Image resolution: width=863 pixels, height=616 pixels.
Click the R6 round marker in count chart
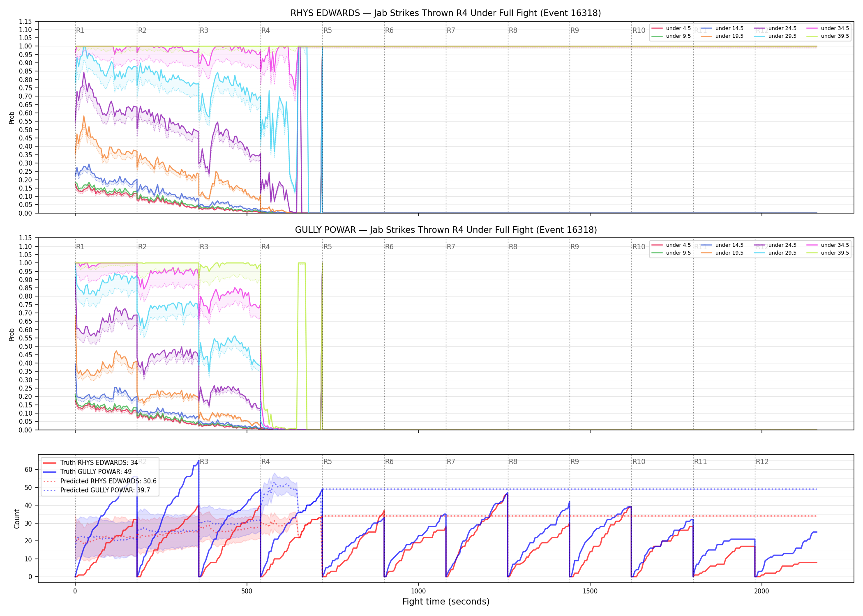tap(389, 462)
